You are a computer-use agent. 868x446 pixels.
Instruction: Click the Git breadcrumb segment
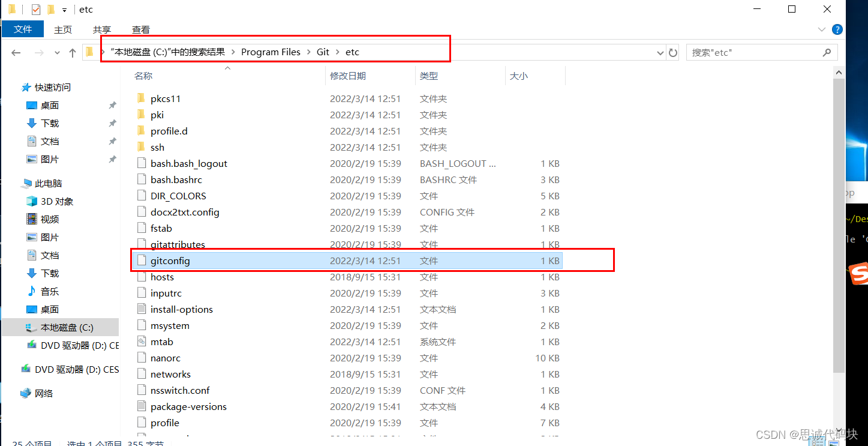[323, 52]
